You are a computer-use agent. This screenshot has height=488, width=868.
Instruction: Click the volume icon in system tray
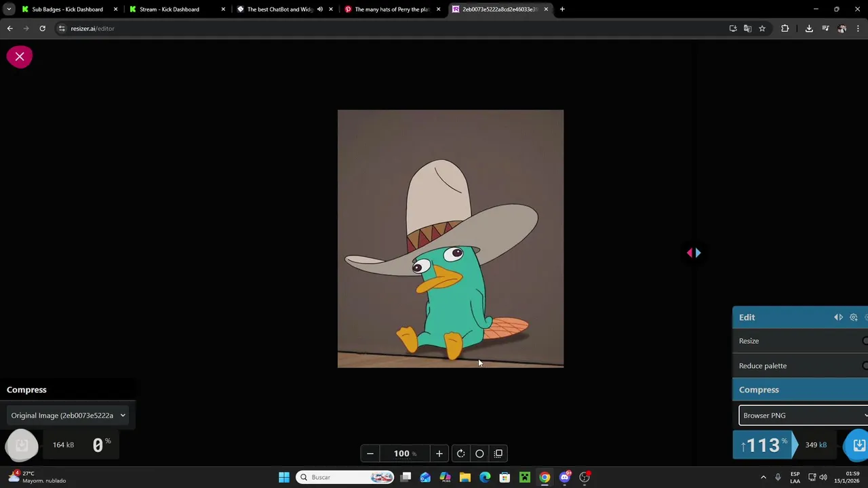coord(823,477)
